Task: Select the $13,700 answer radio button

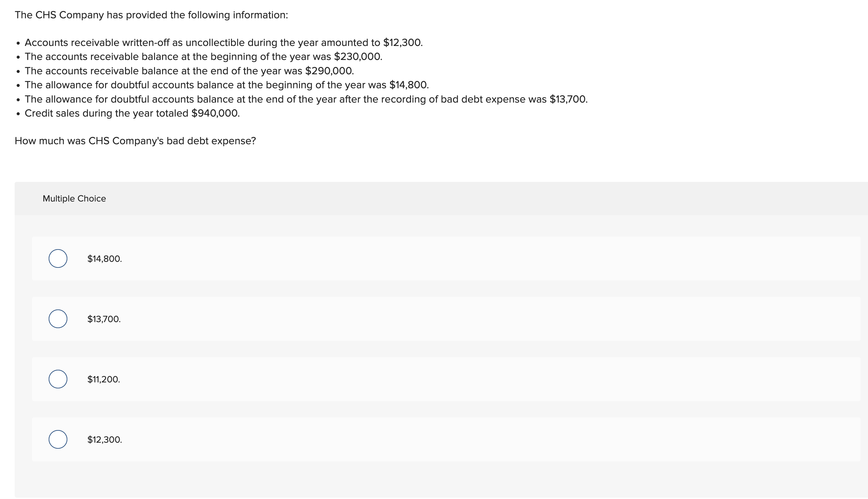Action: pyautogui.click(x=58, y=319)
